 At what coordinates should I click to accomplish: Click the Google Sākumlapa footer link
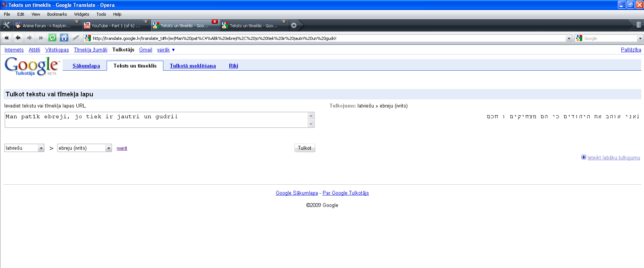pos(297,193)
